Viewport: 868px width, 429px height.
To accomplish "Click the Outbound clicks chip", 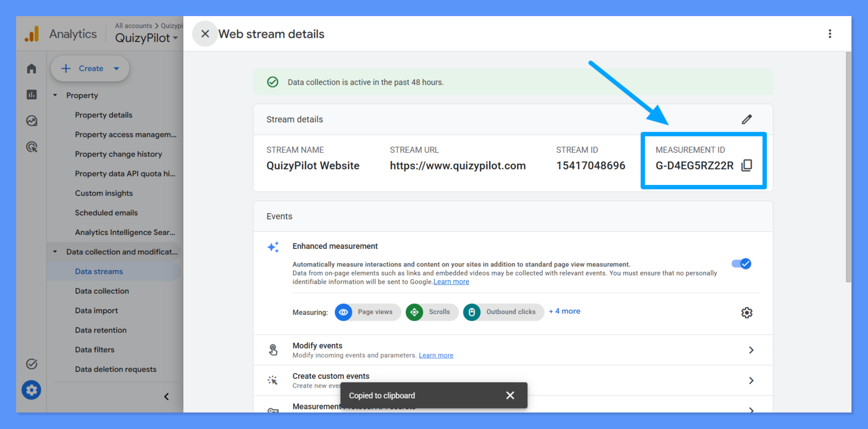I will tap(503, 312).
